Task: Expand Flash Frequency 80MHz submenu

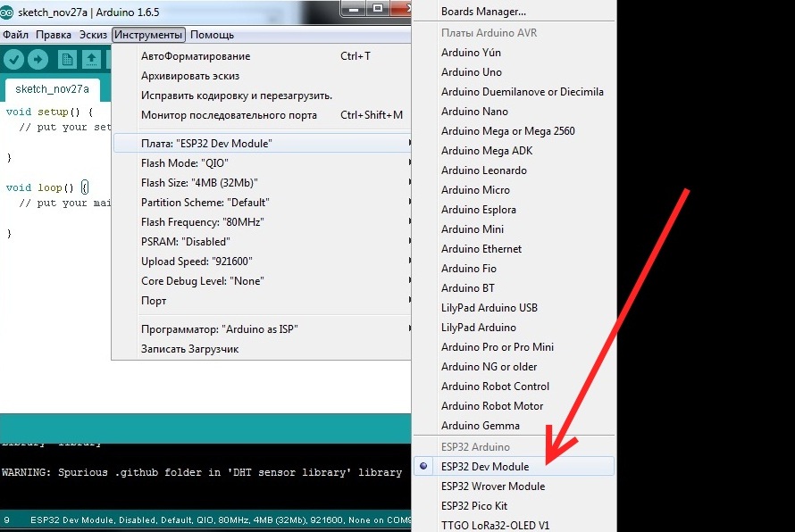Action: click(x=262, y=222)
